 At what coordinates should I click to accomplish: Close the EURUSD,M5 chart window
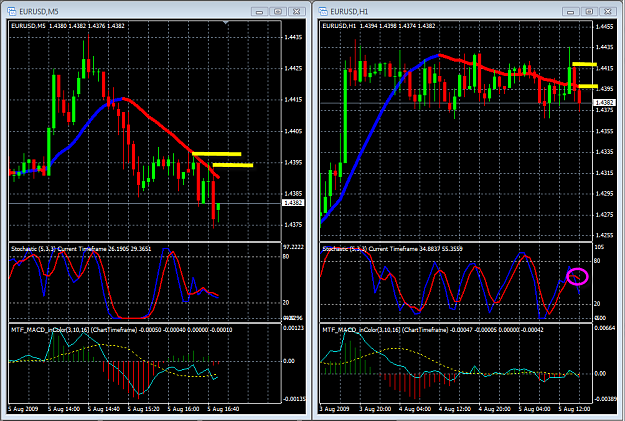(x=297, y=12)
